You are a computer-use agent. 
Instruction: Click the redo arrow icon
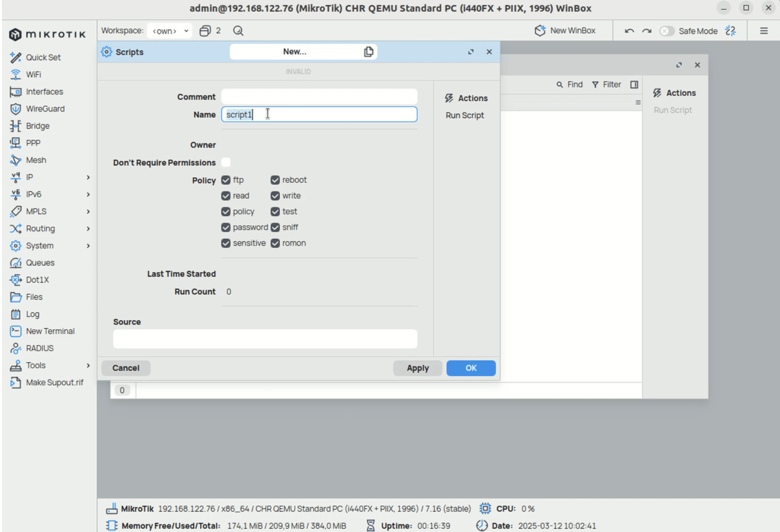pyautogui.click(x=647, y=31)
